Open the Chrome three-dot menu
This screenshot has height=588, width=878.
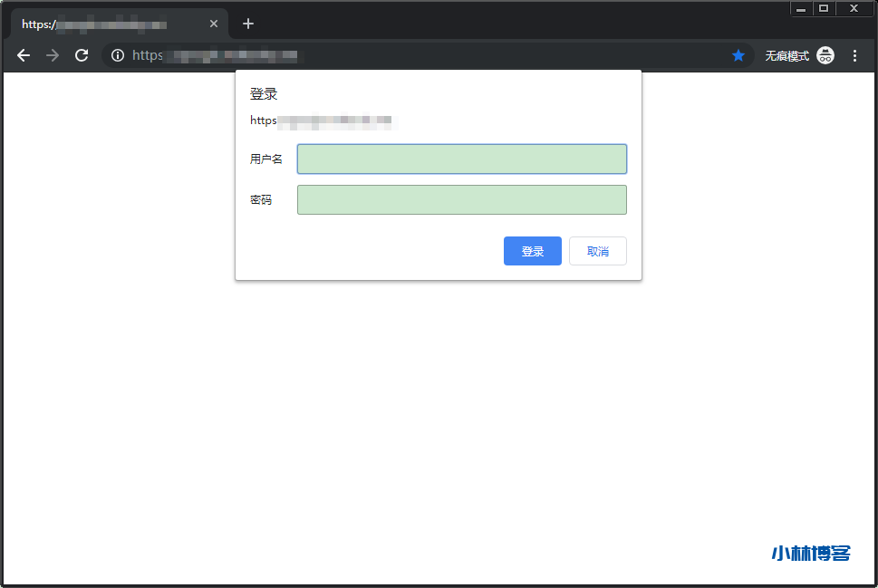click(854, 56)
